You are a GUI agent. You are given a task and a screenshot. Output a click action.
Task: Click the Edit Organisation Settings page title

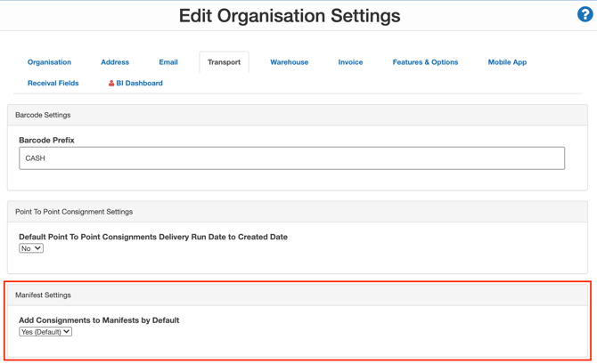[290, 16]
